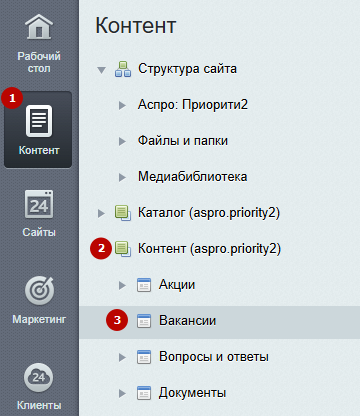Click the Вакансии list icon
360x416 pixels.
click(x=144, y=321)
